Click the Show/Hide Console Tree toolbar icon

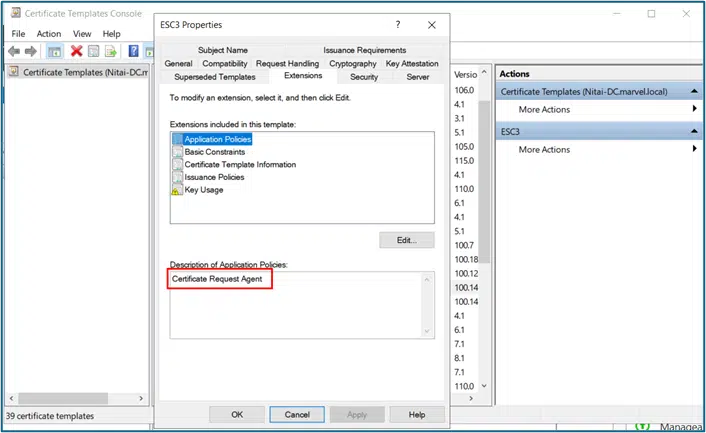tap(54, 51)
